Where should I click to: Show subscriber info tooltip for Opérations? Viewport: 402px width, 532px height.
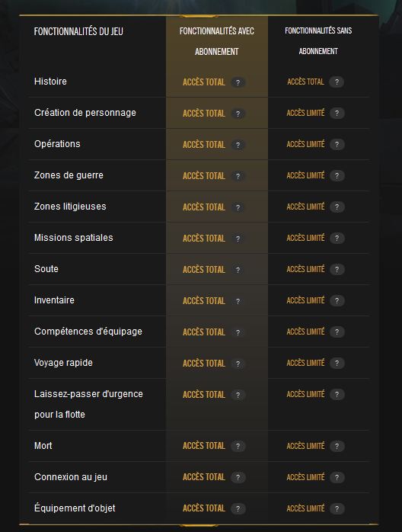(x=238, y=145)
